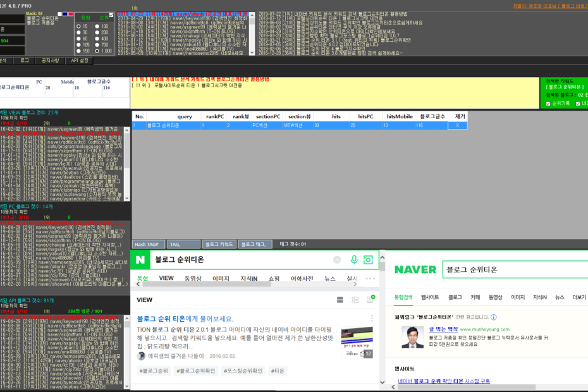Select radio option 400 under 순위

tap(97, 39)
